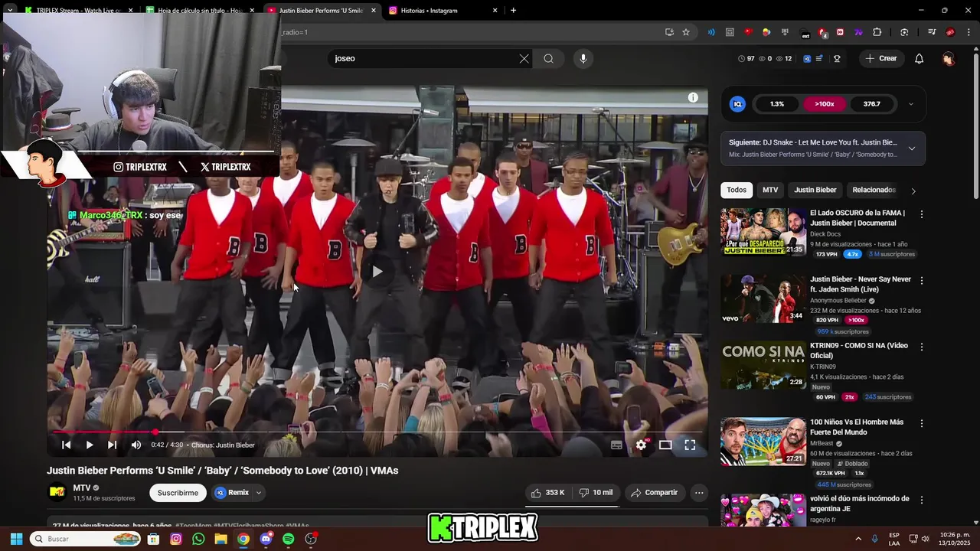This screenshot has width=980, height=551.
Task: Click the Compartir share button
Action: point(654,493)
